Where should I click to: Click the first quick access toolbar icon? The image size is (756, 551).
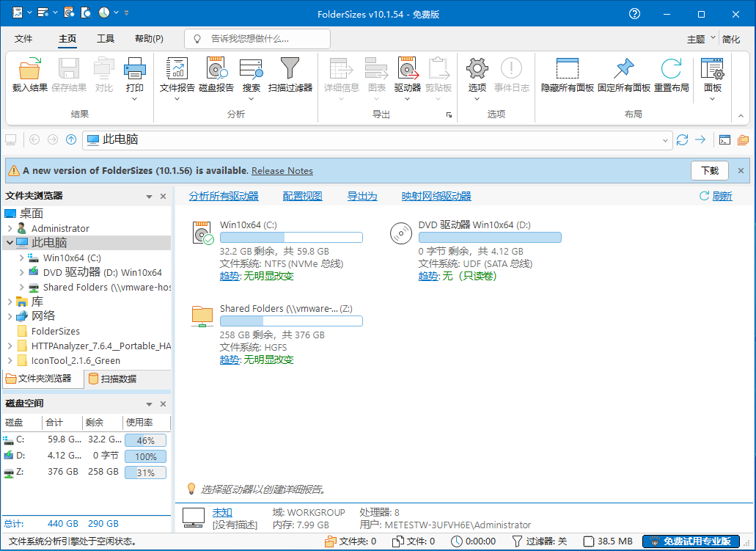[x=18, y=12]
